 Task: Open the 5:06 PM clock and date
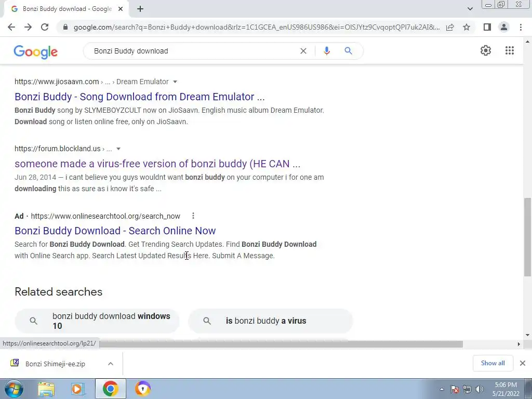point(506,389)
